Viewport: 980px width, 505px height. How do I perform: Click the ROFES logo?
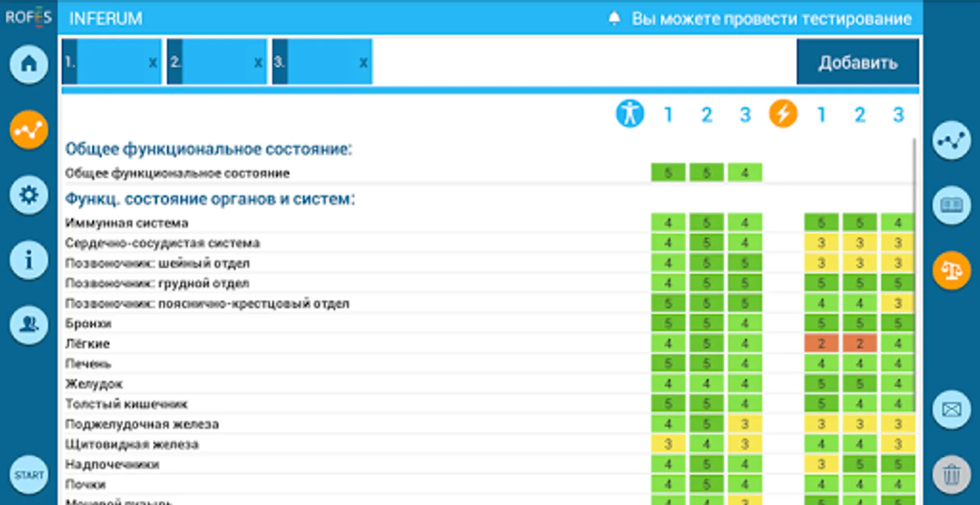pyautogui.click(x=28, y=17)
